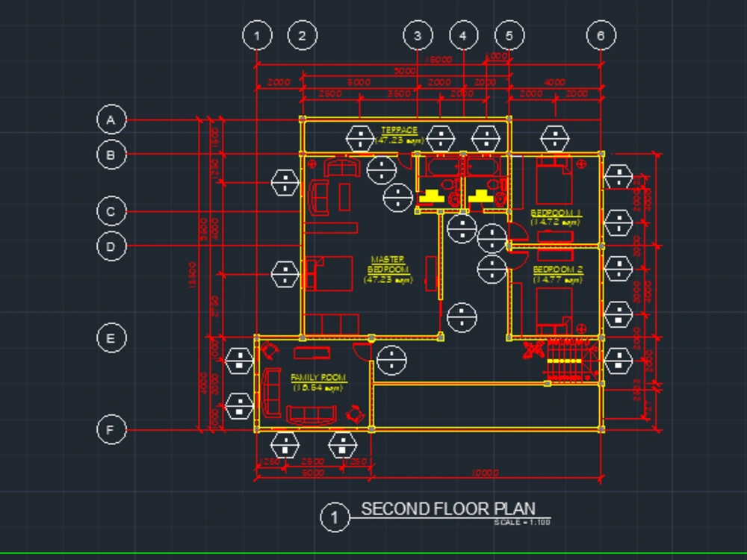Click the MASTER BEDROOM room label
The width and height of the screenshot is (747, 560).
click(388, 264)
